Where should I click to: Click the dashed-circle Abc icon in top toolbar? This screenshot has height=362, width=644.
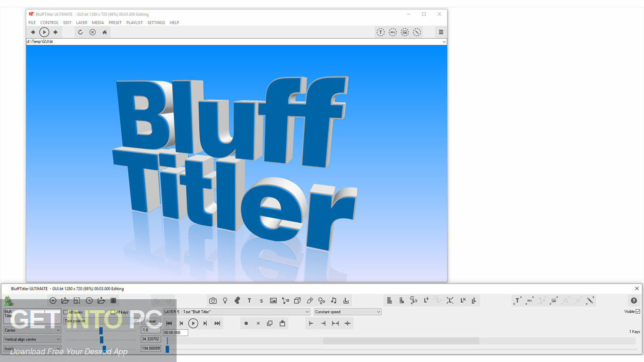pos(392,32)
